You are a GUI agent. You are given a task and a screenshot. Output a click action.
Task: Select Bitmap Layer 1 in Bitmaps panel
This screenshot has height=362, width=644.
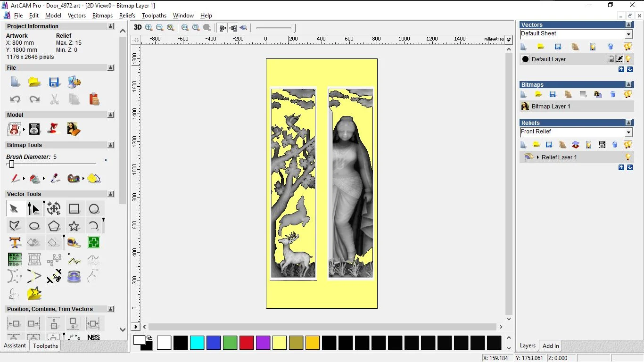551,107
